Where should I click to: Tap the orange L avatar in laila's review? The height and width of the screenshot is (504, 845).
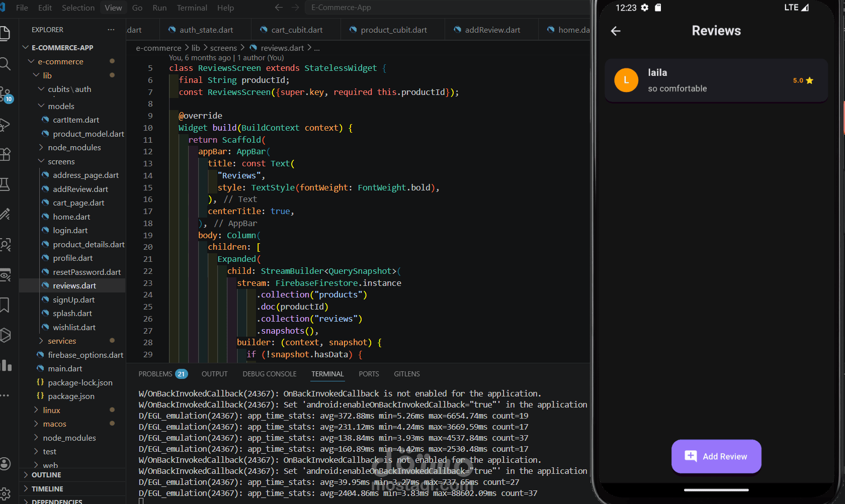(x=626, y=80)
